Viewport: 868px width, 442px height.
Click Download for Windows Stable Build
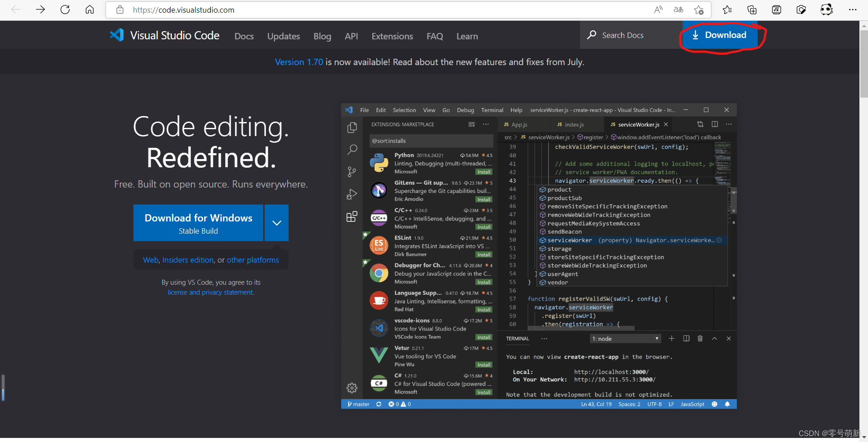[199, 223]
